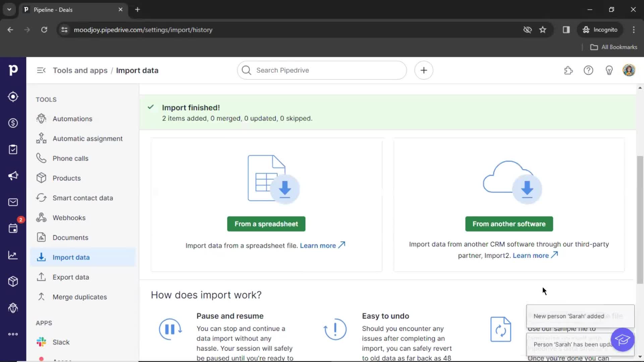
Task: Click the Automations icon in sidebar
Action: [x=41, y=118]
